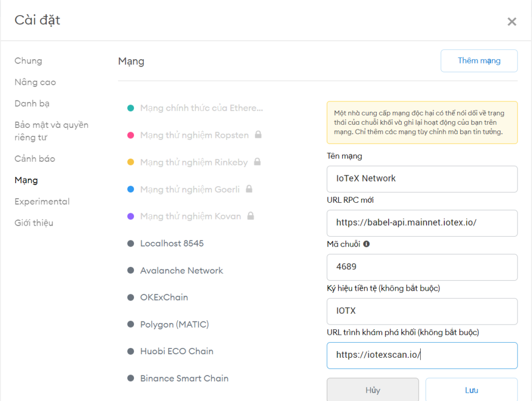Select the Mạng sidebar item

coord(26,180)
